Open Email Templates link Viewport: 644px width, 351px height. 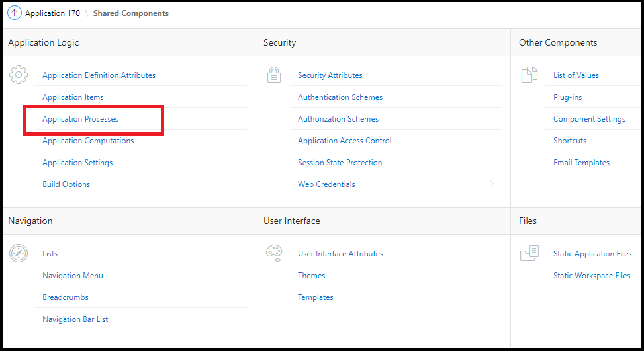581,163
